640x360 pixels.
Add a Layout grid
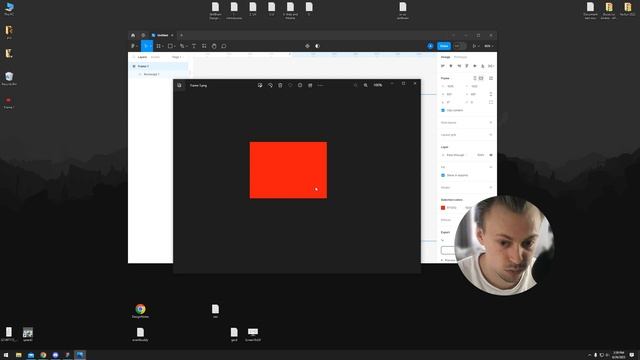click(x=491, y=135)
